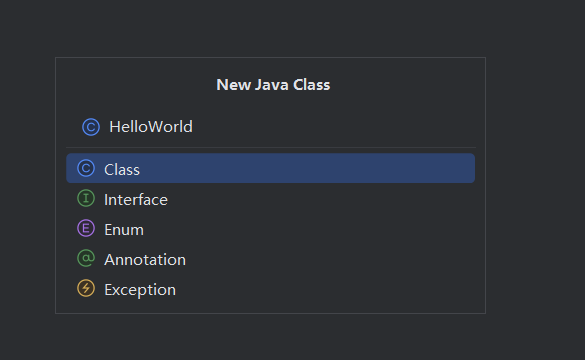Screen dimensions: 585x360
Task: Click empty space right of Exception label
Action: (x=325, y=289)
